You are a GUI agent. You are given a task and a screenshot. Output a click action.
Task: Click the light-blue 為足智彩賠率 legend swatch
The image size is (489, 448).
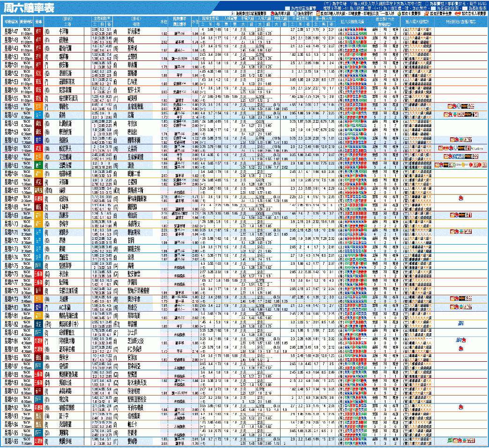click(x=434, y=8)
